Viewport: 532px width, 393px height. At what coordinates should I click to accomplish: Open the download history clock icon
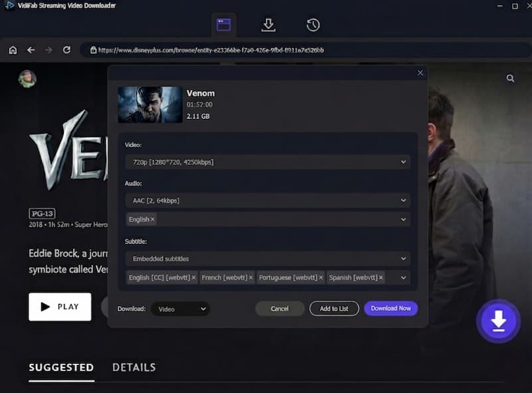point(313,25)
